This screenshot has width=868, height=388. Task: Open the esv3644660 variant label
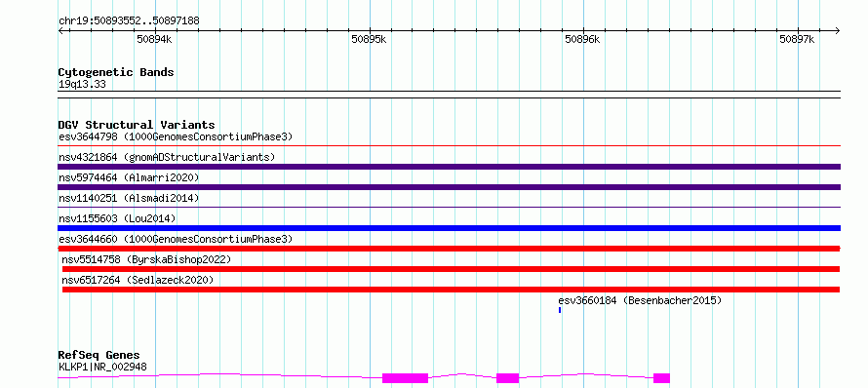(x=176, y=239)
